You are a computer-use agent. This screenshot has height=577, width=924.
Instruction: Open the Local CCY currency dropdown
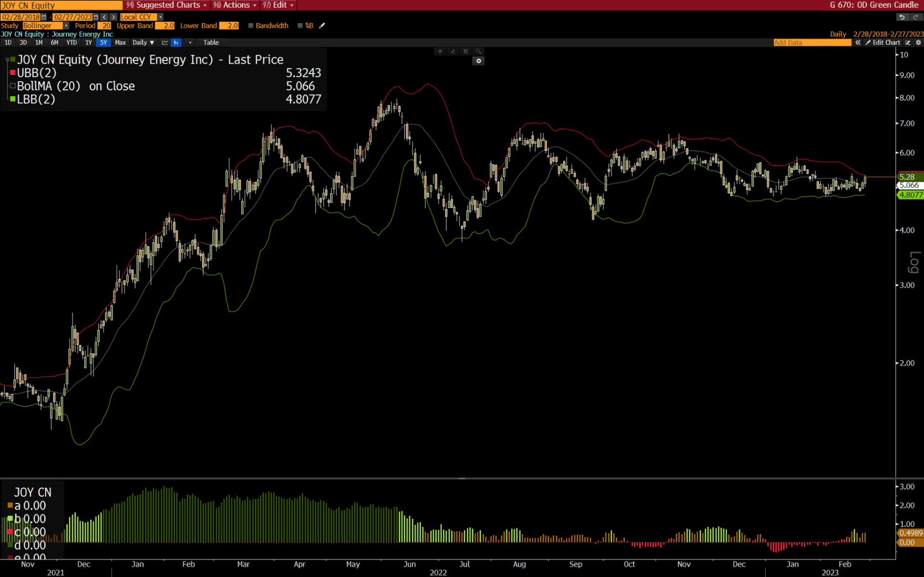[x=160, y=17]
